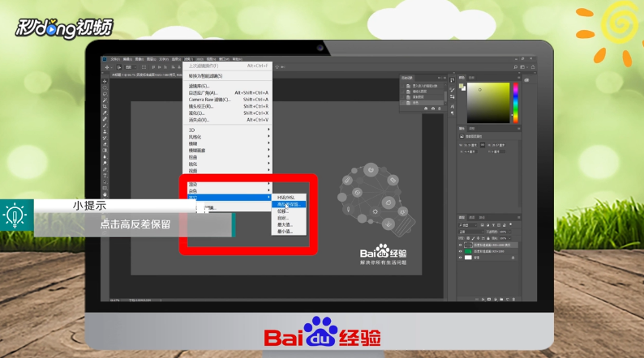Open the Color panel options menu
The image size is (644, 358).
pyautogui.click(x=519, y=78)
